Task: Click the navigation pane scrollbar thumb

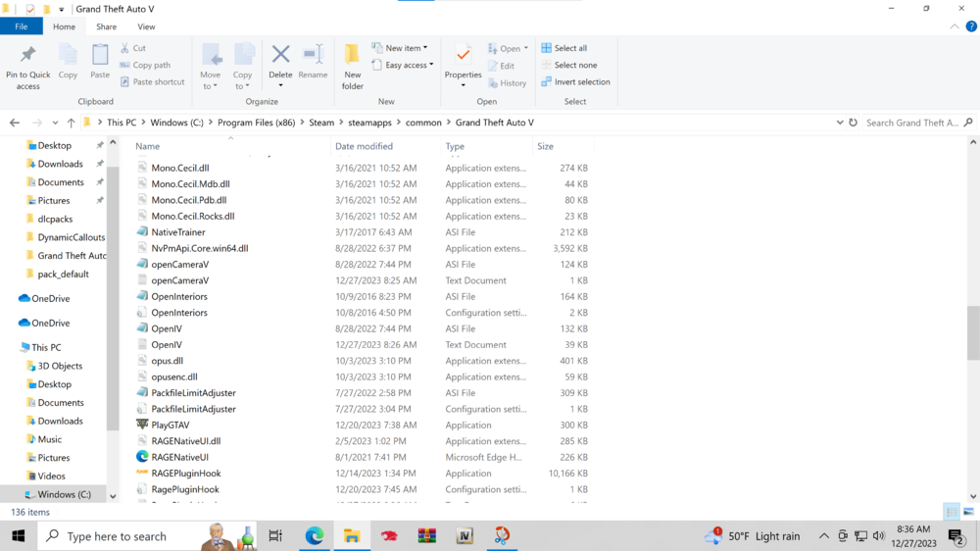Action: coord(113,299)
